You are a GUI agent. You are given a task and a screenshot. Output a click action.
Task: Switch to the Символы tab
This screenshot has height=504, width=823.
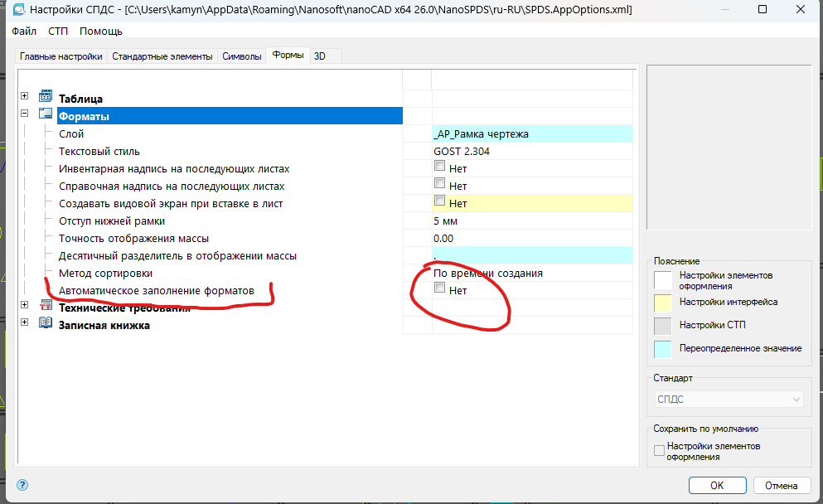(242, 56)
